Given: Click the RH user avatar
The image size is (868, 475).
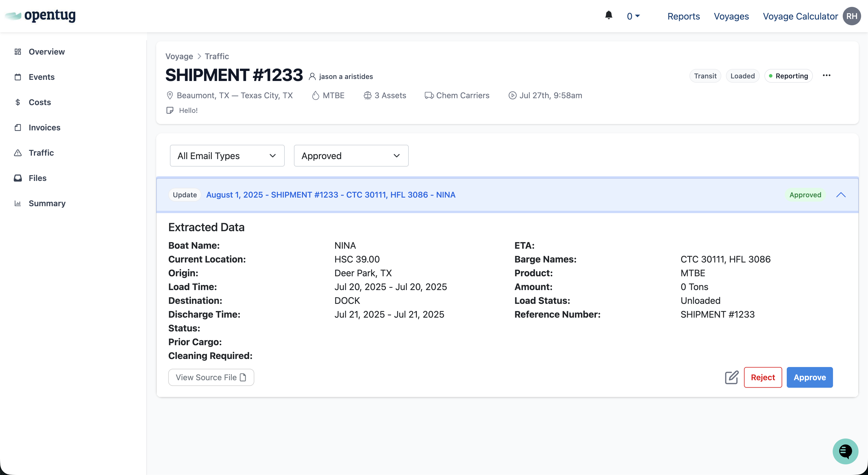Looking at the screenshot, I should (x=851, y=16).
